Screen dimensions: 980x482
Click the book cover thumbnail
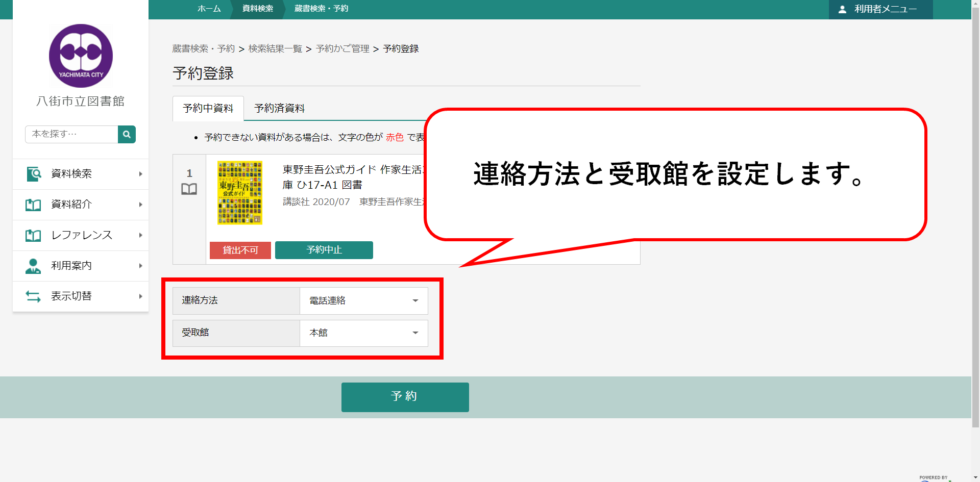coord(239,193)
